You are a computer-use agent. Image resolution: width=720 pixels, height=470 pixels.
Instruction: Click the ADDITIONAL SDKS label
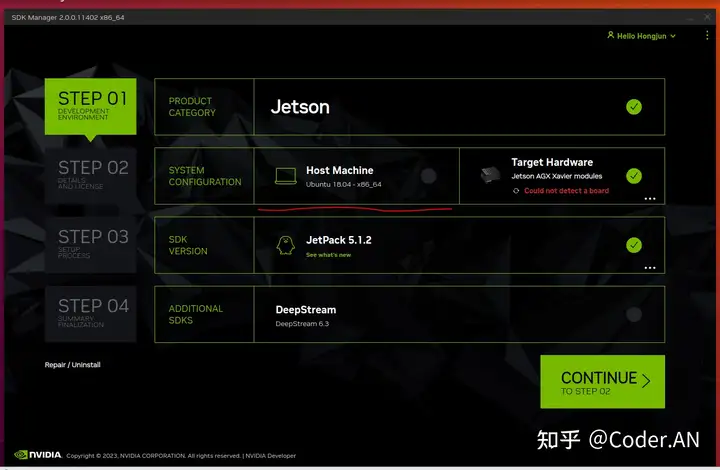pos(196,314)
